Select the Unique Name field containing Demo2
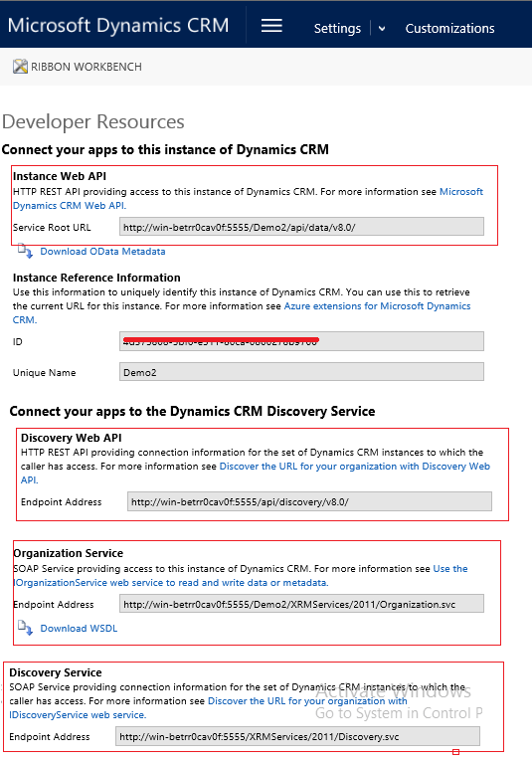 tap(301, 372)
